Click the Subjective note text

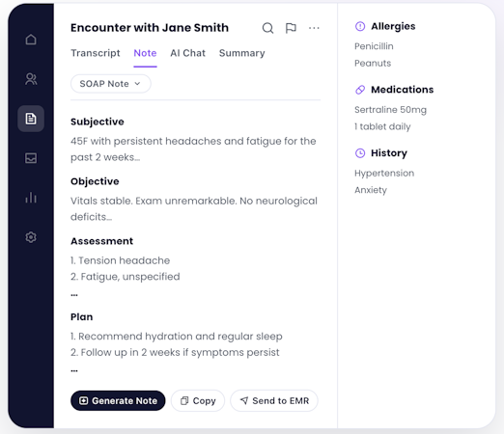[193, 149]
